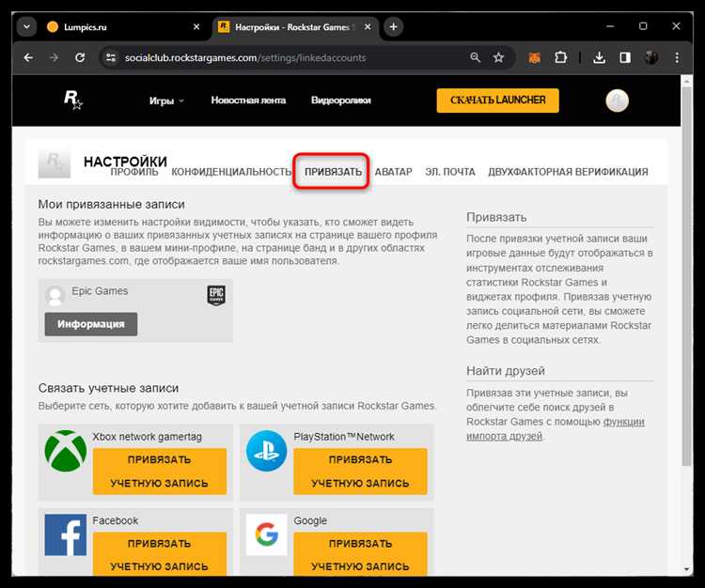Link Facebook account button
The image size is (705, 588).
(160, 554)
